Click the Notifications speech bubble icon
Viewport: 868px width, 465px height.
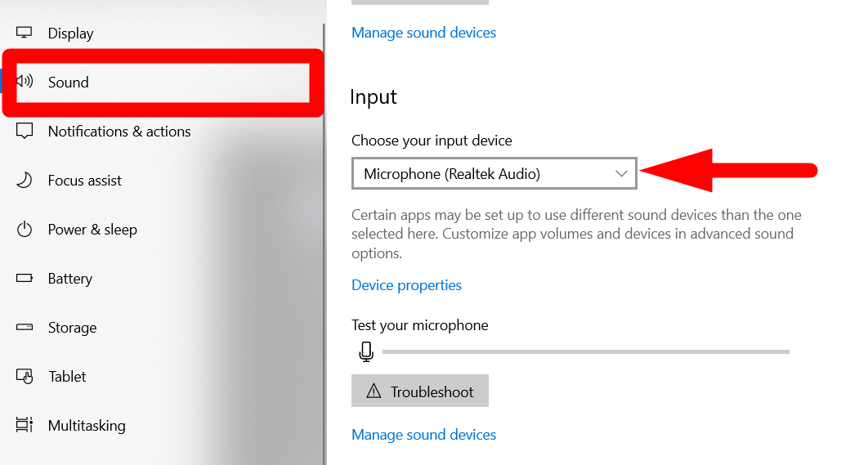coord(25,132)
